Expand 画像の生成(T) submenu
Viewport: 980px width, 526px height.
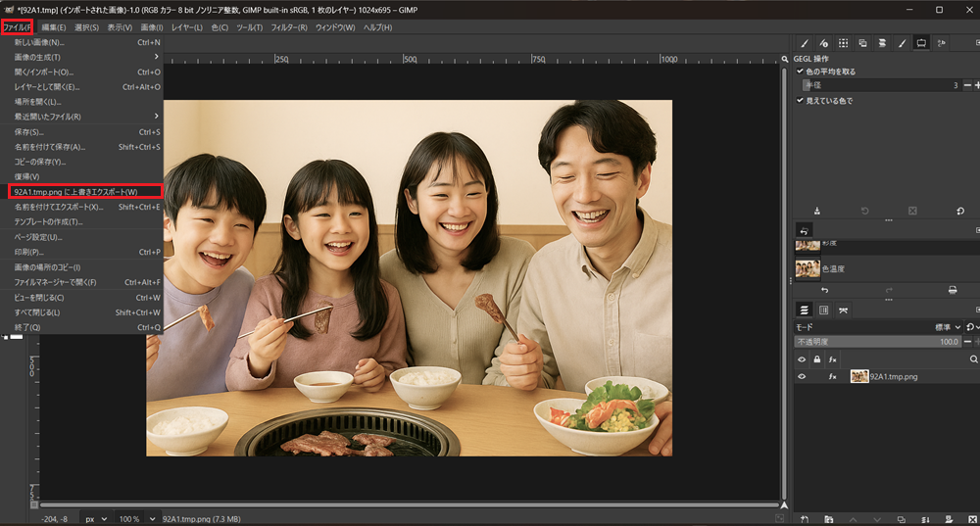point(81,57)
